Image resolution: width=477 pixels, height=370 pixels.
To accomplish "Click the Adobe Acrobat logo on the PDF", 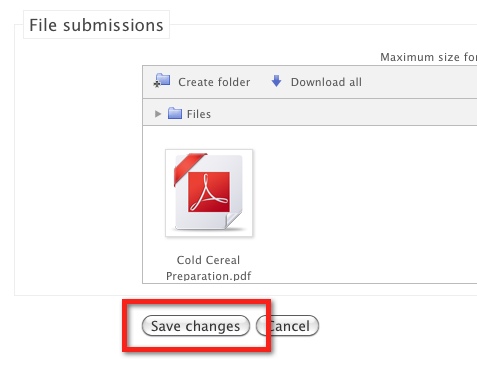I will click(x=209, y=192).
